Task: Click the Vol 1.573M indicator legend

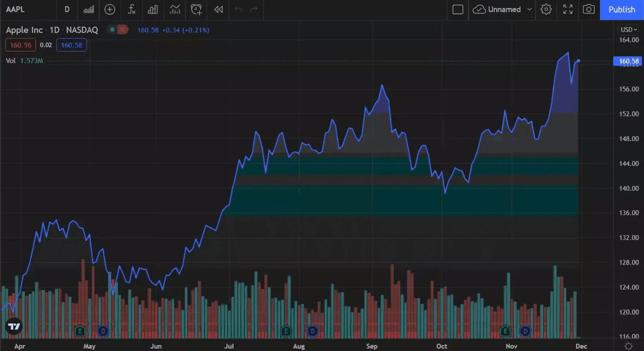Action: (24, 61)
